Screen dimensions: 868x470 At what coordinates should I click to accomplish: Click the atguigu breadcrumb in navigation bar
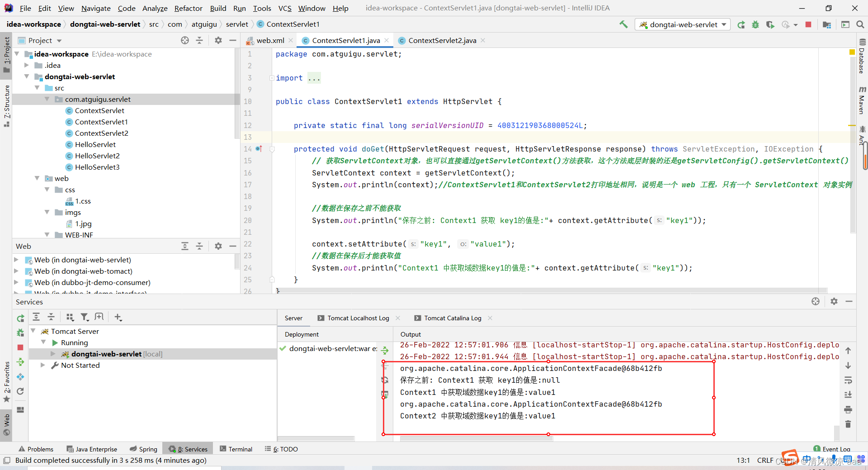(204, 24)
